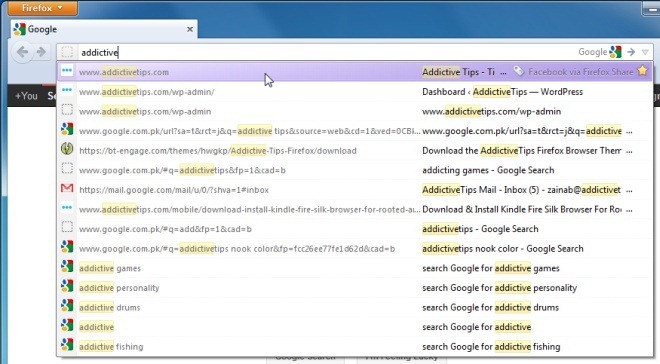Viewport: 660px width, 364px height.
Task: Click the bookmark star on the first suggestion
Action: click(642, 71)
